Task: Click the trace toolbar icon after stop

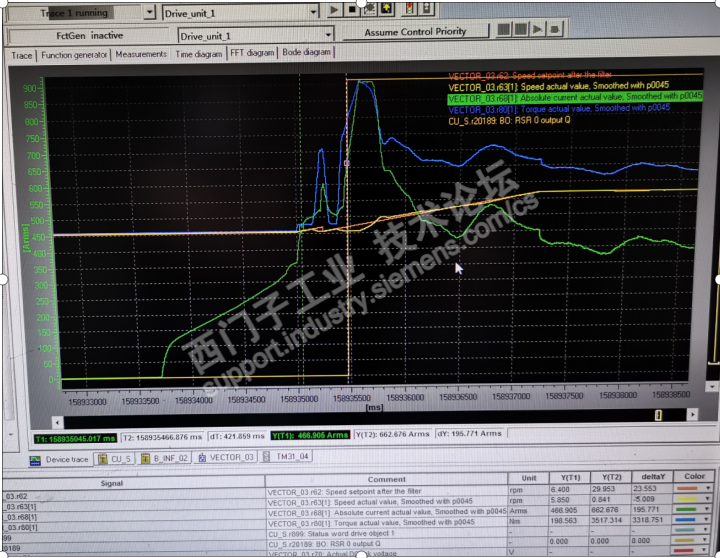Action: point(370,9)
